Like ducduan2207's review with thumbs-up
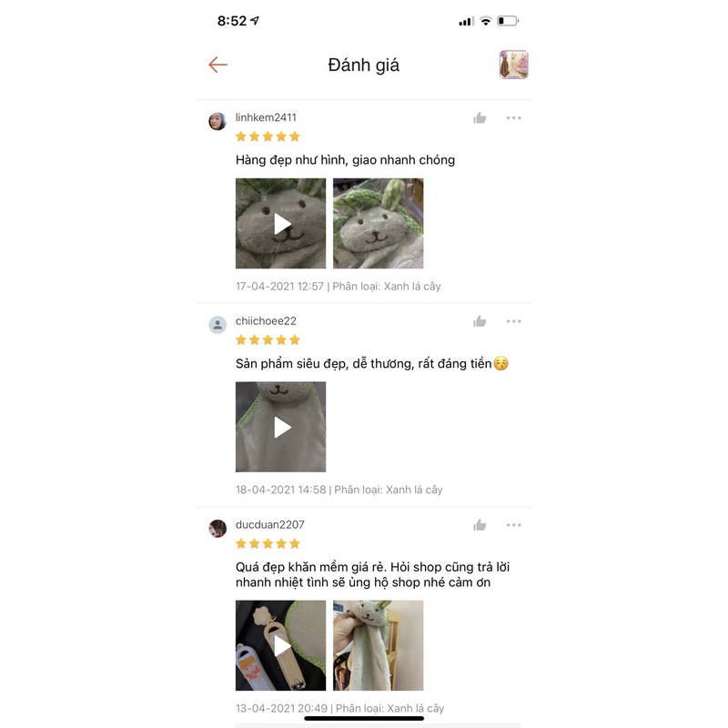The height and width of the screenshot is (728, 728). tap(480, 525)
